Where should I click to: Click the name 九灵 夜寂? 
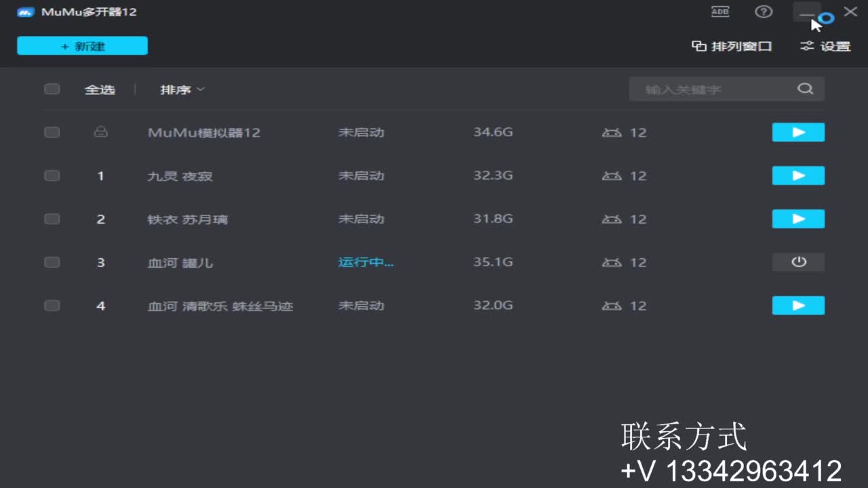point(180,176)
